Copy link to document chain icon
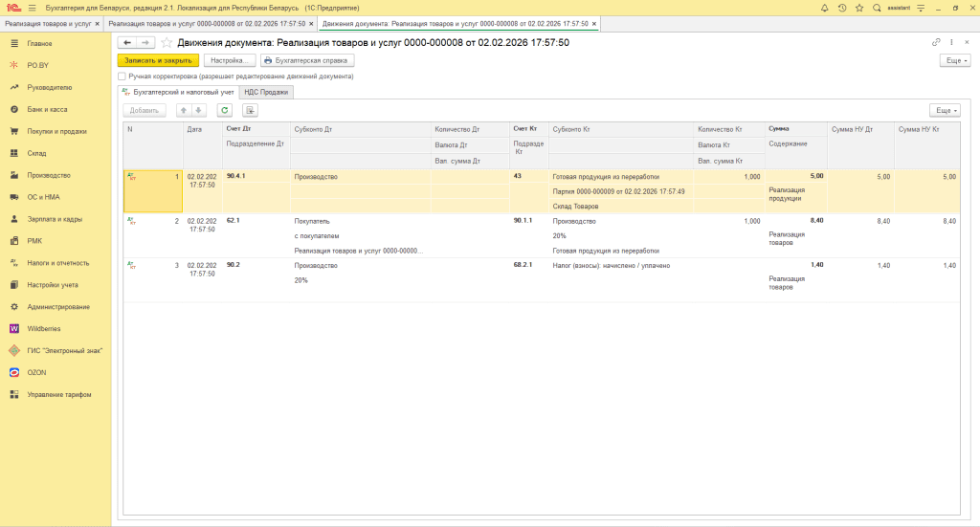The height and width of the screenshot is (527, 980). point(936,43)
